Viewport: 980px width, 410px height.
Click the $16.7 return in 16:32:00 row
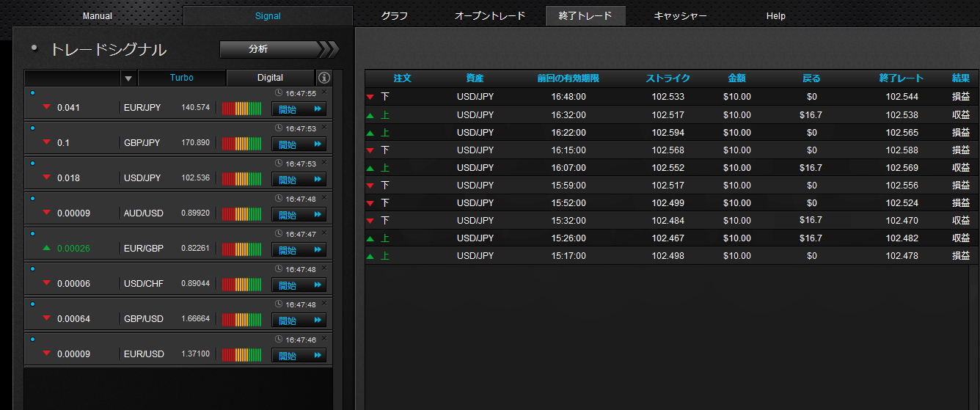(811, 115)
